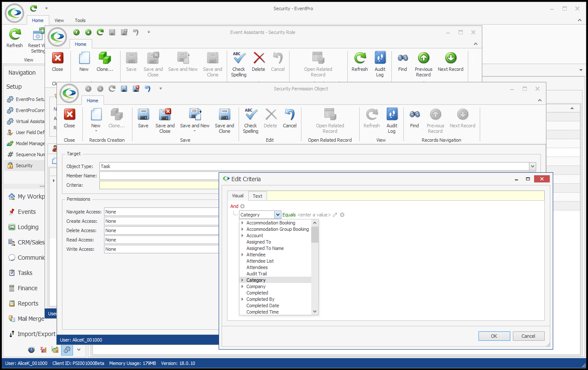Screen dimensions: 588x370
Task: Click Cancel undo icon in Permission Object ribbon
Action: (290, 118)
